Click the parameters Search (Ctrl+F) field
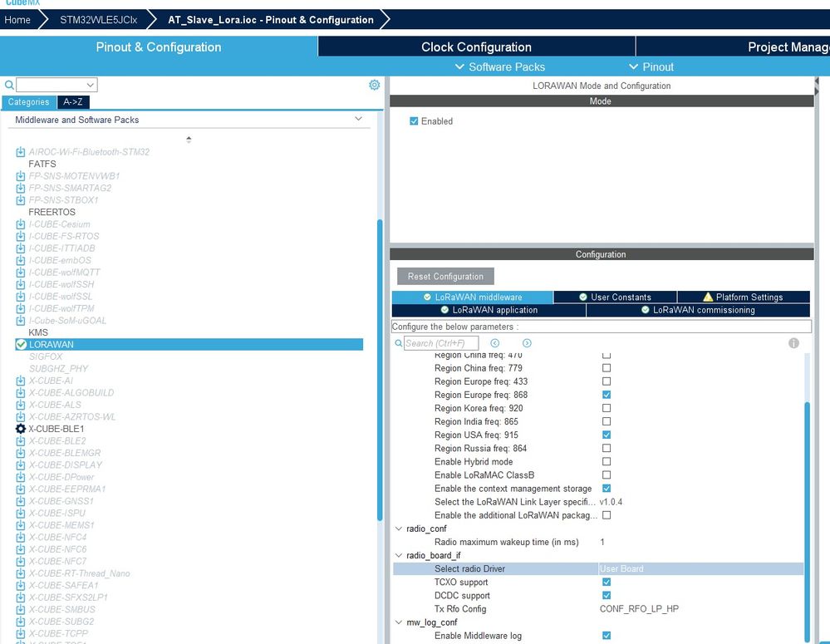 pyautogui.click(x=441, y=343)
